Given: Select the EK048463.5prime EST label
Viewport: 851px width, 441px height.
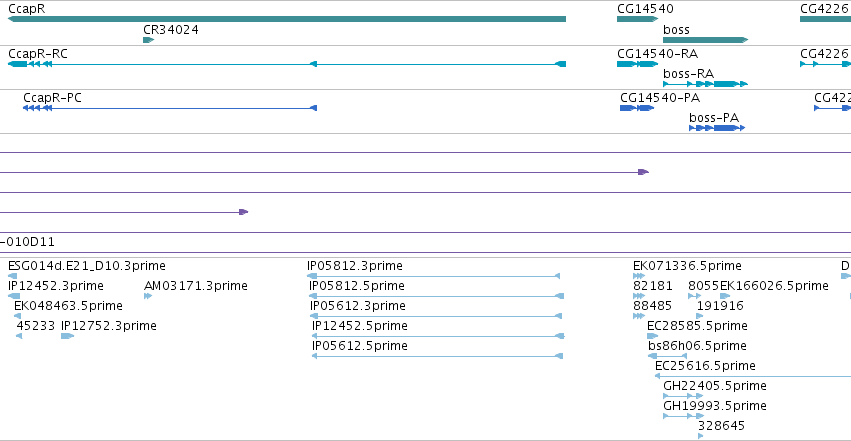Looking at the screenshot, I should tap(68, 306).
